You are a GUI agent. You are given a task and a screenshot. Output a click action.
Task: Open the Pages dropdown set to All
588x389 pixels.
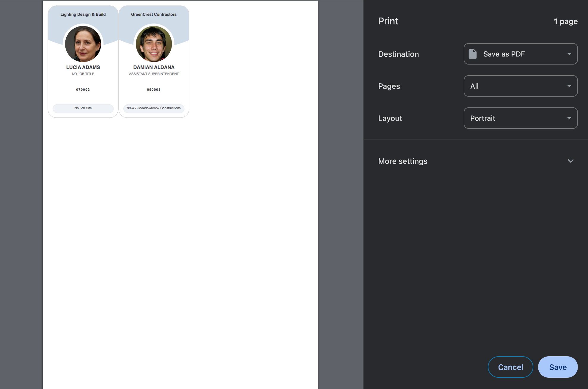pyautogui.click(x=520, y=86)
